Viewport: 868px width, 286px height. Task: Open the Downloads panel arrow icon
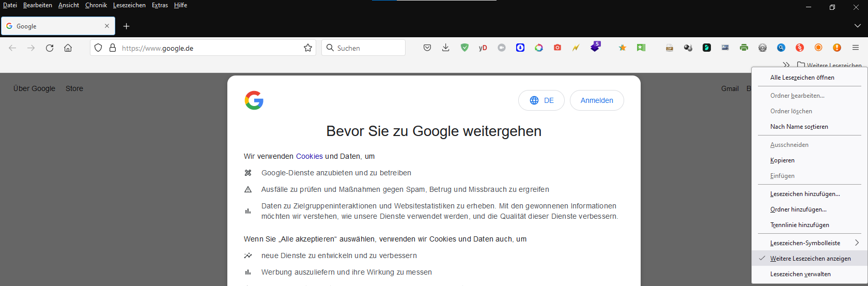[x=446, y=48]
